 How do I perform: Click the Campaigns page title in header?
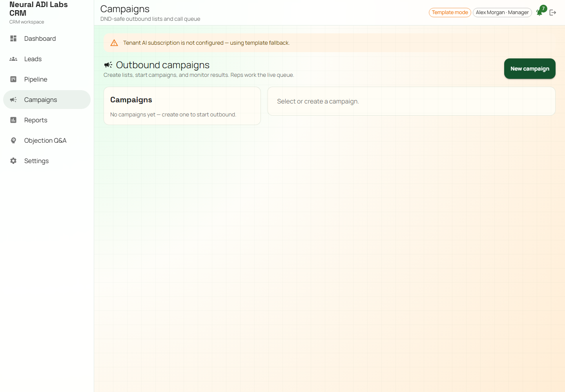click(125, 9)
